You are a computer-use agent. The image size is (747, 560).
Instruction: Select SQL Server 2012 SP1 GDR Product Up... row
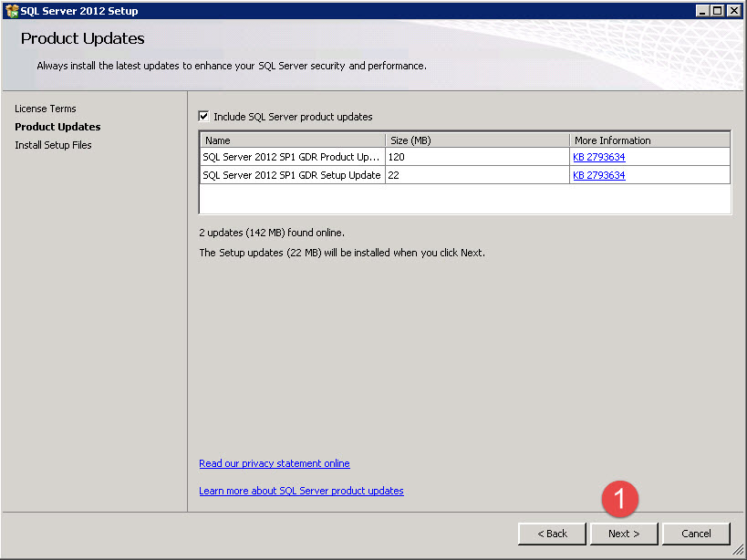tap(465, 157)
